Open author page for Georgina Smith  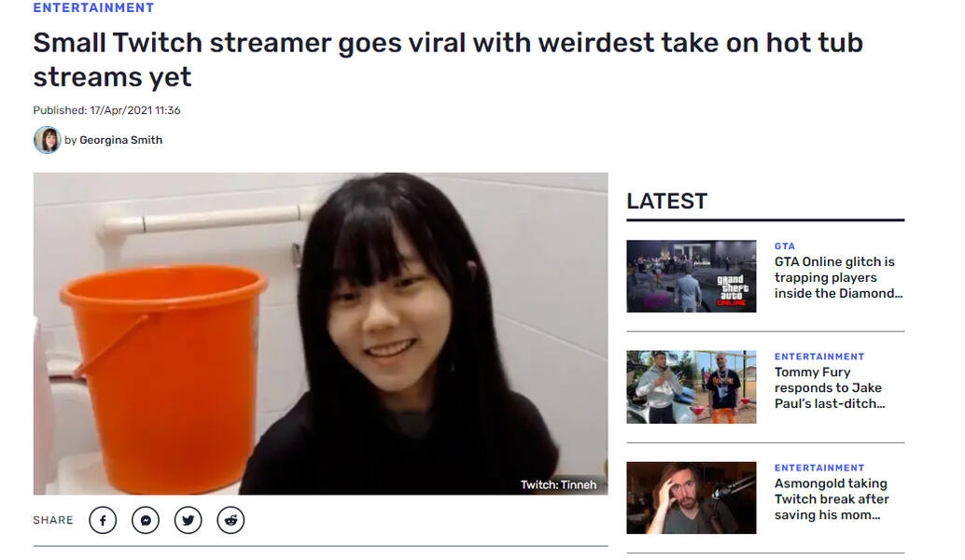click(x=120, y=140)
